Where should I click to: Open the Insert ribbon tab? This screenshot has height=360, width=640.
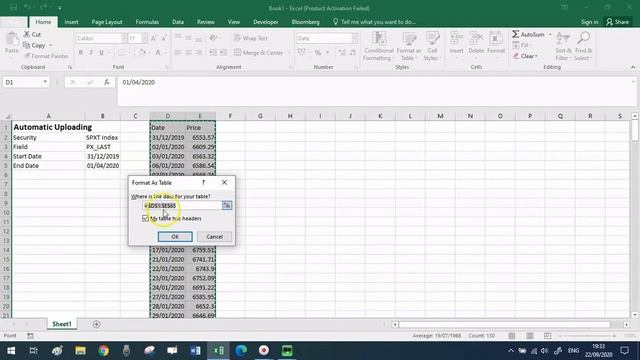[x=71, y=22]
